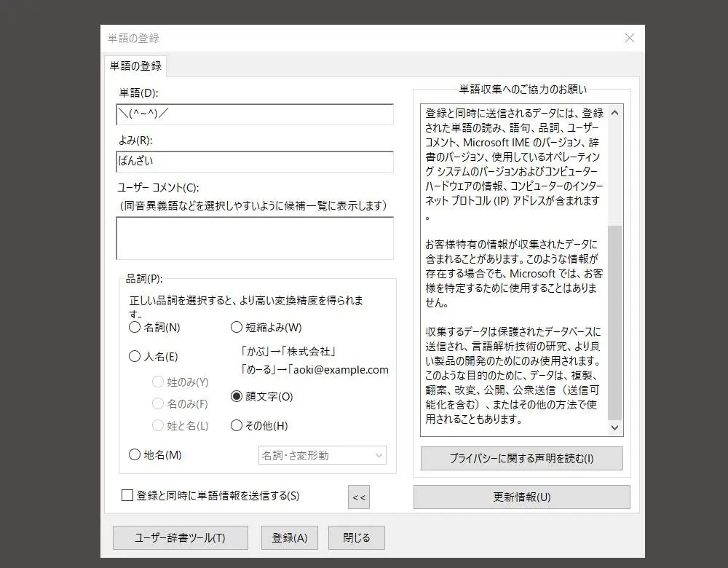The image size is (728, 568).
Task: Click the よみ(R) input field
Action: click(255, 162)
